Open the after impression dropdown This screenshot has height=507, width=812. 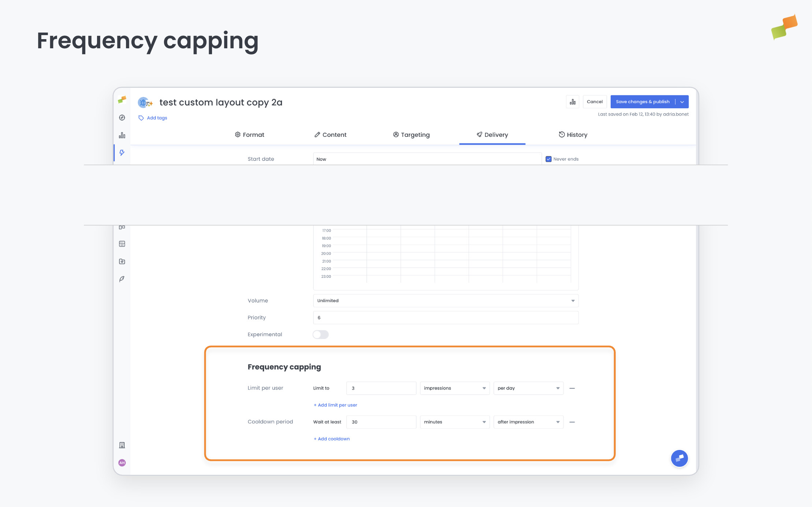pyautogui.click(x=528, y=422)
